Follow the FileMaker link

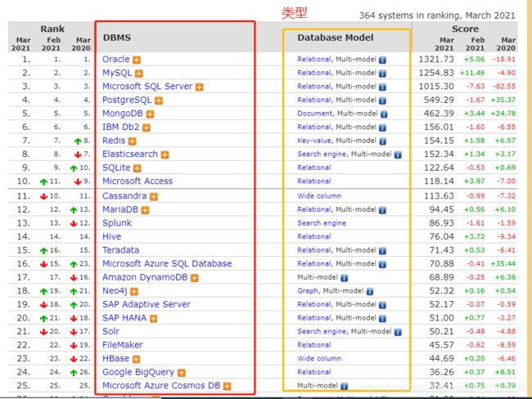pyautogui.click(x=123, y=345)
